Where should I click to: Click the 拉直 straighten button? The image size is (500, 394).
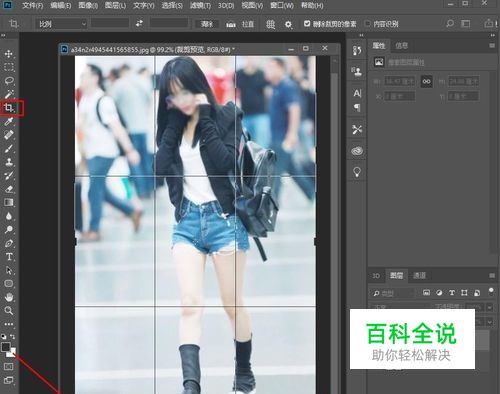(x=240, y=24)
